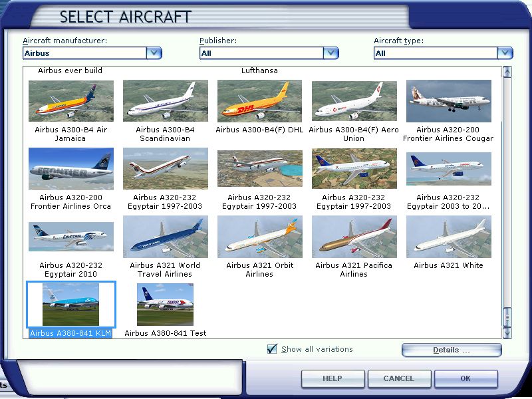Image resolution: width=532 pixels, height=399 pixels.
Task: Cancel the aircraft selection dialog
Action: click(x=398, y=378)
